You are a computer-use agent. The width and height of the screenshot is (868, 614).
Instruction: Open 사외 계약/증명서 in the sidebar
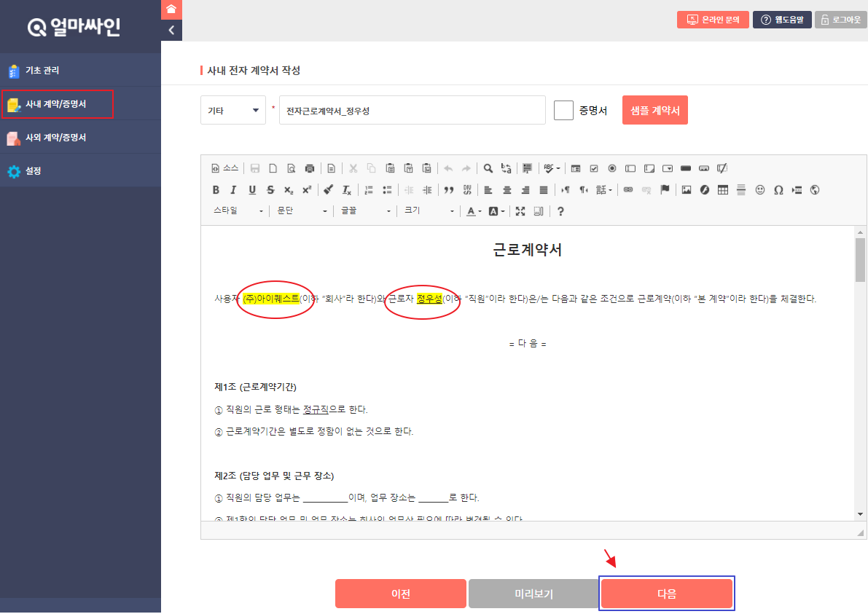point(80,137)
